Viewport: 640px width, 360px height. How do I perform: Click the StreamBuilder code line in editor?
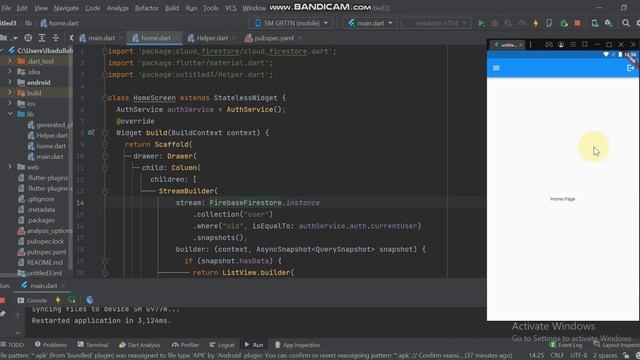(x=188, y=191)
